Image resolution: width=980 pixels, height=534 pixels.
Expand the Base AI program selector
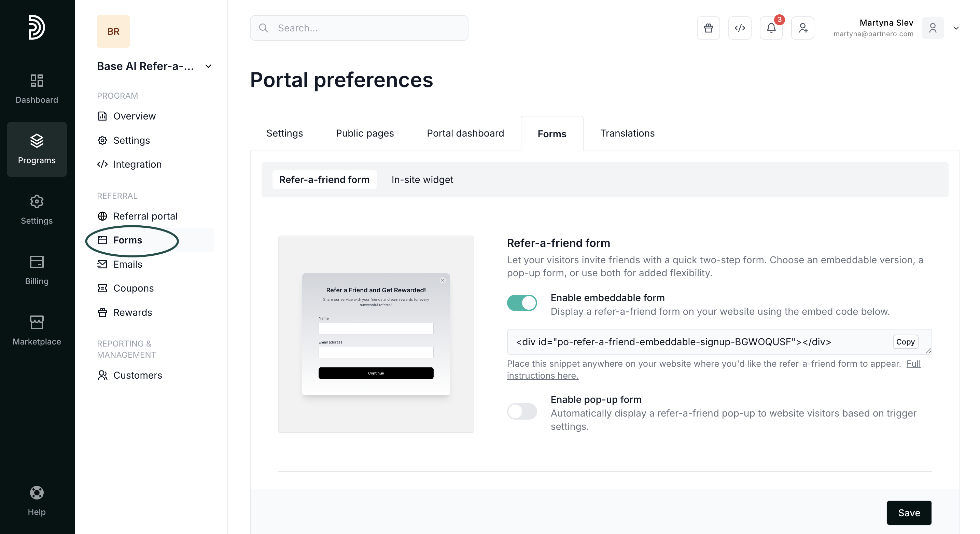click(x=208, y=66)
